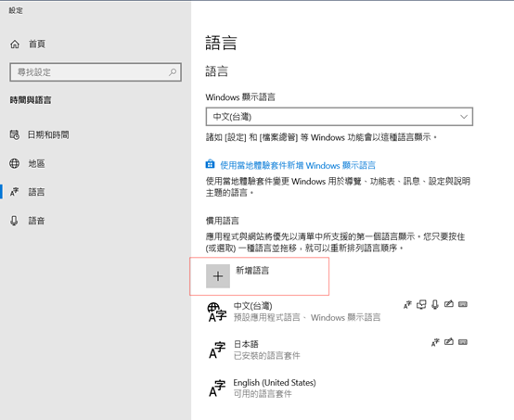Image resolution: width=514 pixels, height=420 pixels.
Task: Click the globe A字 icon for 中文(台灣)
Action: (x=217, y=312)
